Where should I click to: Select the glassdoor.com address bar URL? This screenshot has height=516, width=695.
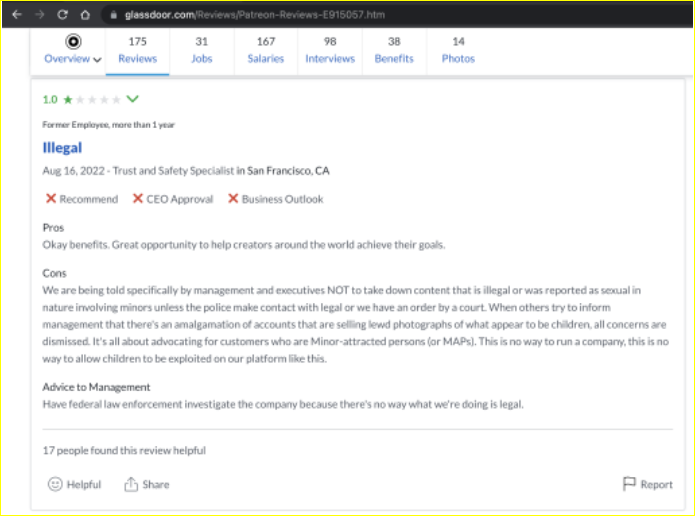click(254, 15)
